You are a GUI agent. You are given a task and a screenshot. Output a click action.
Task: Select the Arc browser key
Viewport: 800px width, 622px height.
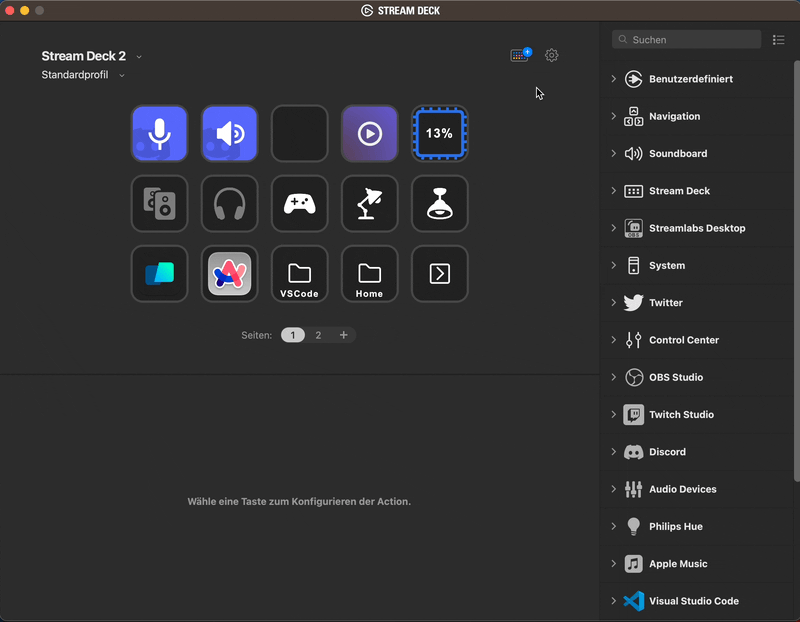[230, 273]
